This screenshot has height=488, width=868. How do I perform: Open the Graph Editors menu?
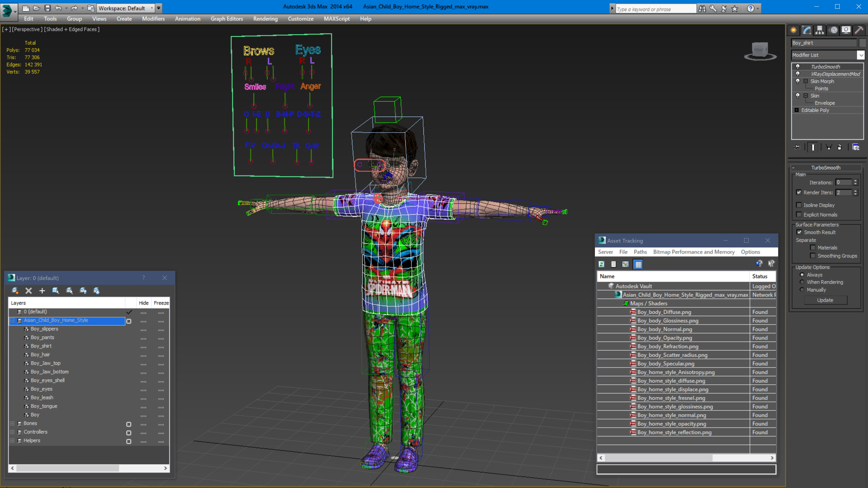click(226, 19)
